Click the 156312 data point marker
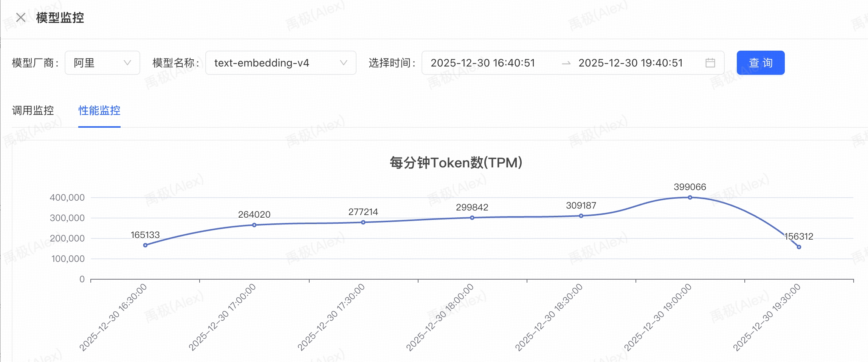Screen dimensions: 868x362 [x=799, y=247]
